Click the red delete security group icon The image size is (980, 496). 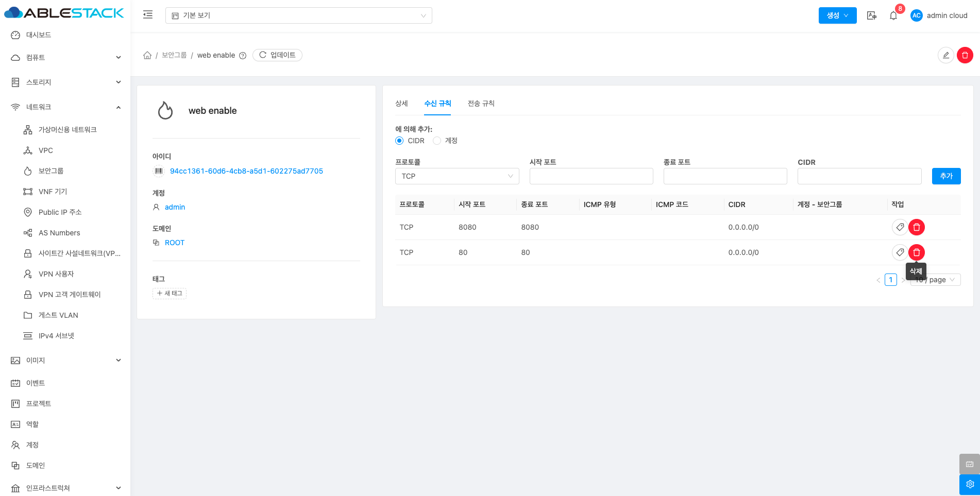(965, 55)
